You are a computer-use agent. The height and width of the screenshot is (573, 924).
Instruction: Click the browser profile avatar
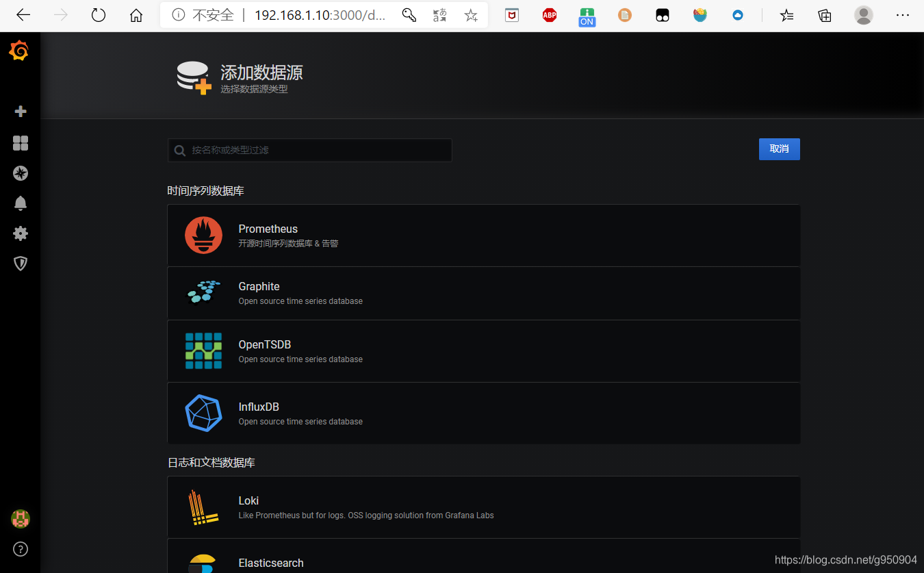click(864, 15)
